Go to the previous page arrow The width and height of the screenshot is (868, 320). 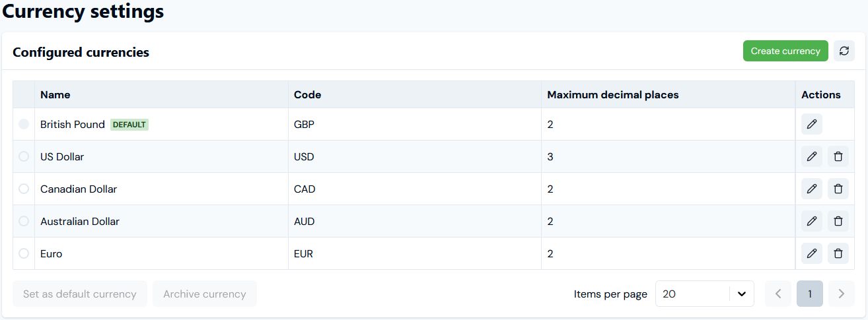click(x=778, y=294)
